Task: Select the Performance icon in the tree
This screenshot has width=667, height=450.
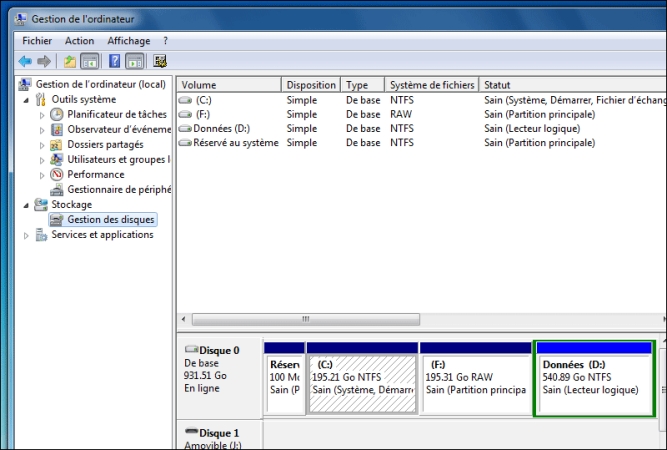Action: click(58, 175)
